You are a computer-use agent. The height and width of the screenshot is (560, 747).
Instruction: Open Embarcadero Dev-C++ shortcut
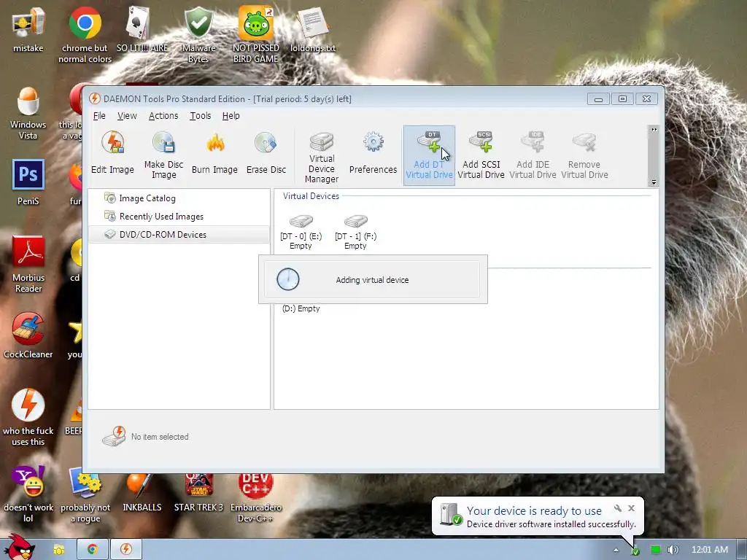click(256, 497)
